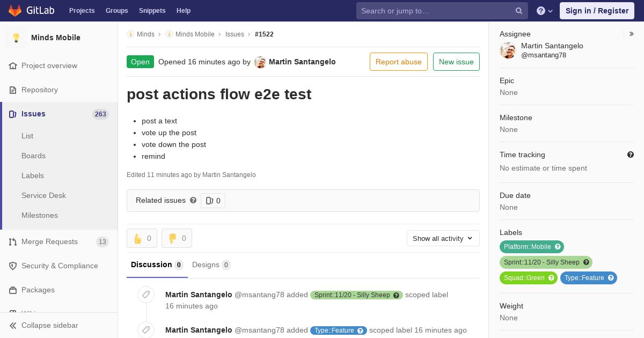The image size is (644, 338).
Task: Click the Minds group breadcrumb avatar icon
Action: 130,34
